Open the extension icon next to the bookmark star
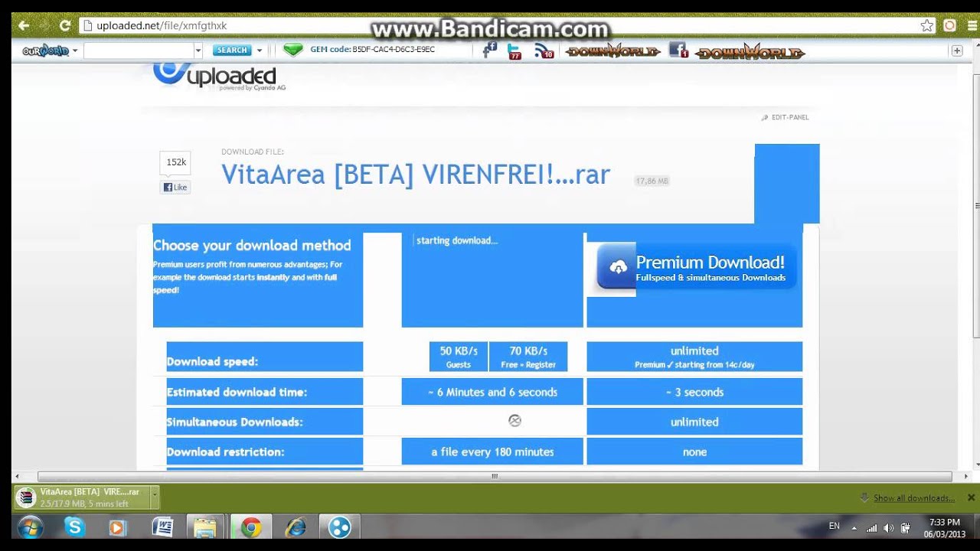 (x=949, y=25)
